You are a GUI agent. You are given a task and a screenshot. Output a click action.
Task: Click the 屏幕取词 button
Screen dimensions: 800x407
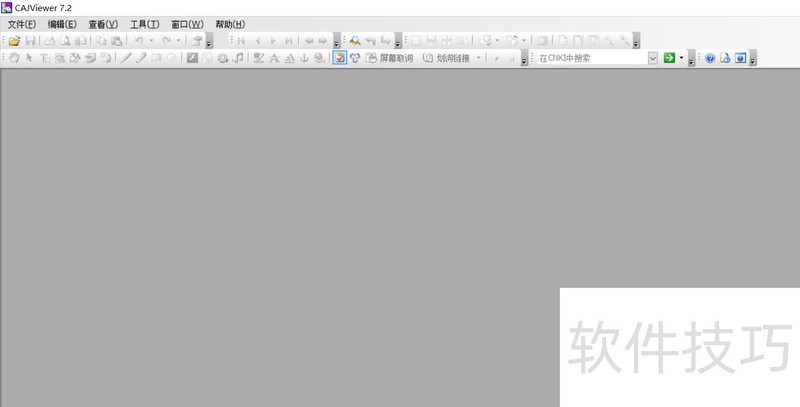pyautogui.click(x=390, y=58)
